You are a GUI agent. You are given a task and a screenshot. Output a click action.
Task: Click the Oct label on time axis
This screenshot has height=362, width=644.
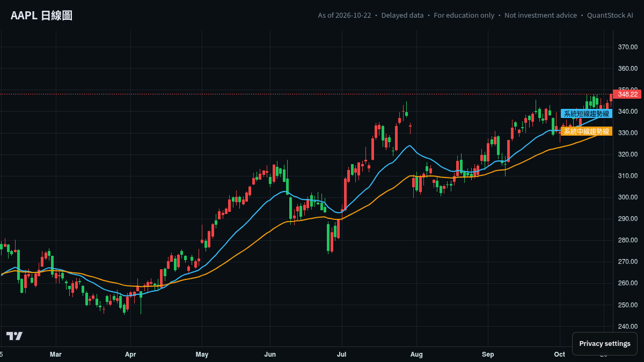(x=560, y=354)
